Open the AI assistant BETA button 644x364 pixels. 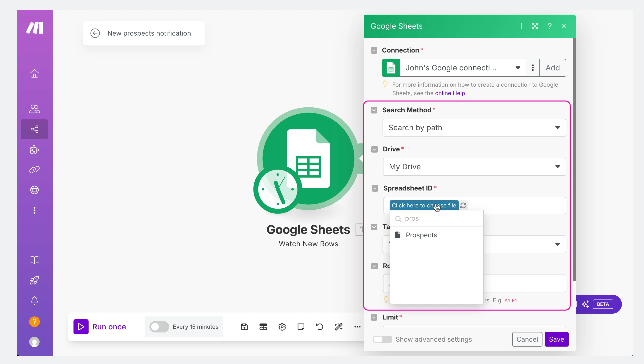pyautogui.click(x=599, y=304)
